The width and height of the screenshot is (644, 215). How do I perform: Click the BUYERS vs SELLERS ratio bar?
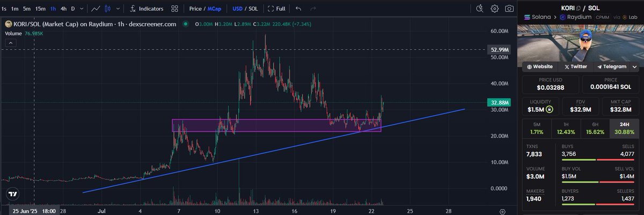598,205
